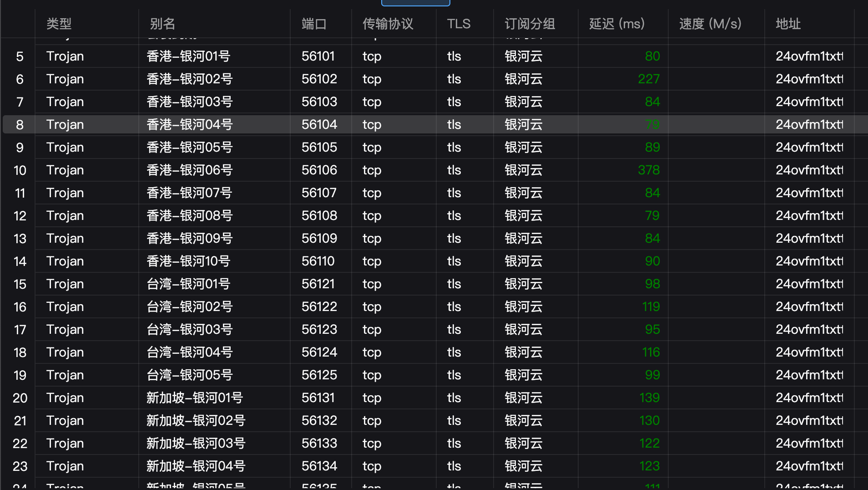Click row number 12 in the list
Viewport: 868px width, 490px height.
[x=20, y=215]
